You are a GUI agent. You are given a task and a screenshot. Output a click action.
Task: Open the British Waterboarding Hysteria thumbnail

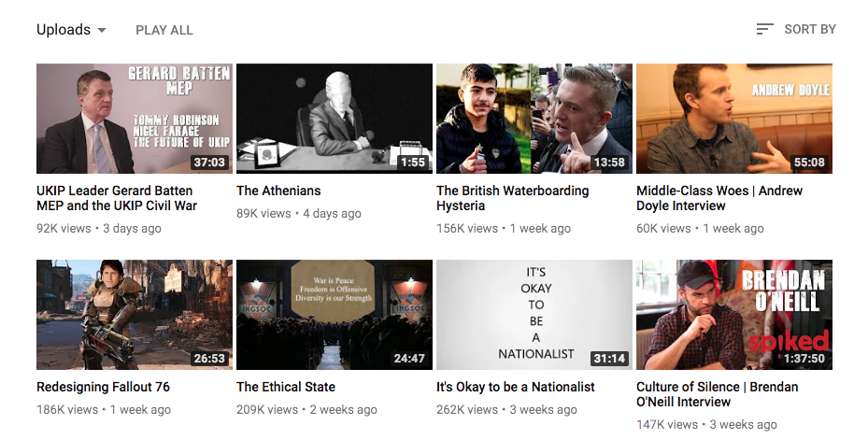(534, 119)
